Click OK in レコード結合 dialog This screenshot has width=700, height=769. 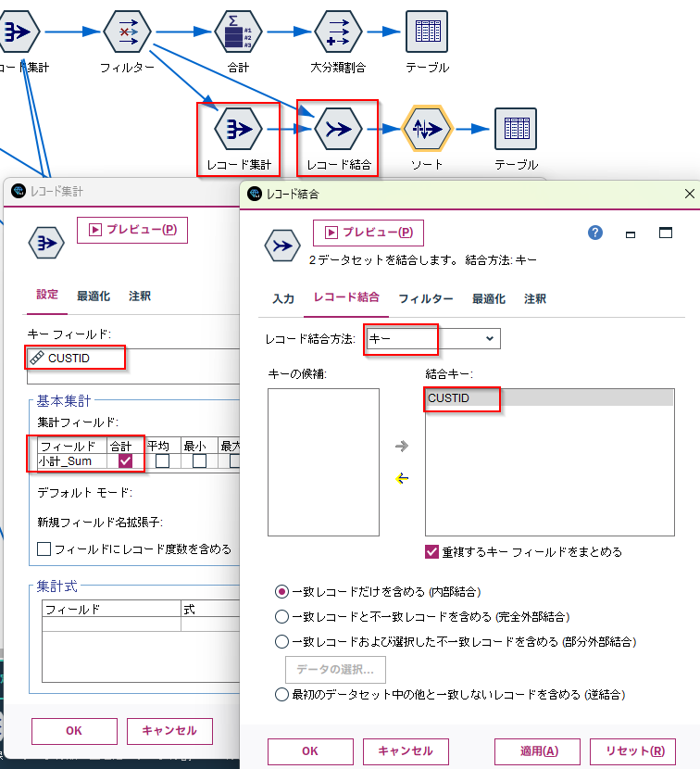(310, 751)
